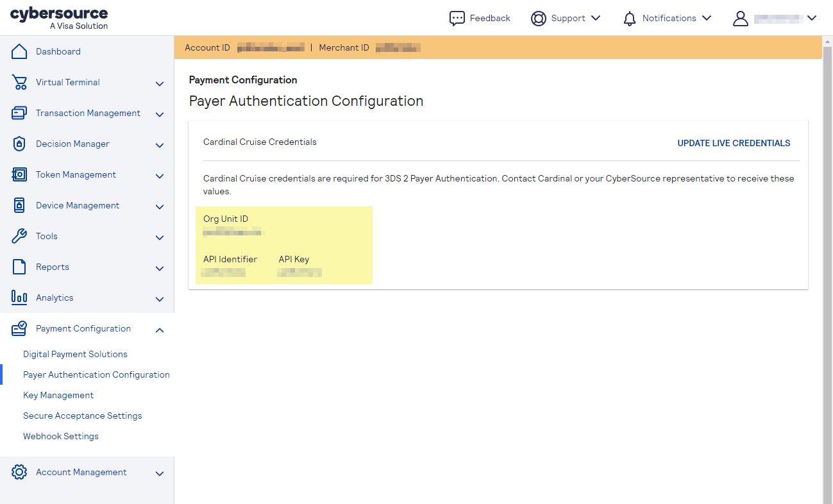Viewport: 833px width, 504px height.
Task: Click the Notifications bell icon
Action: 630,19
